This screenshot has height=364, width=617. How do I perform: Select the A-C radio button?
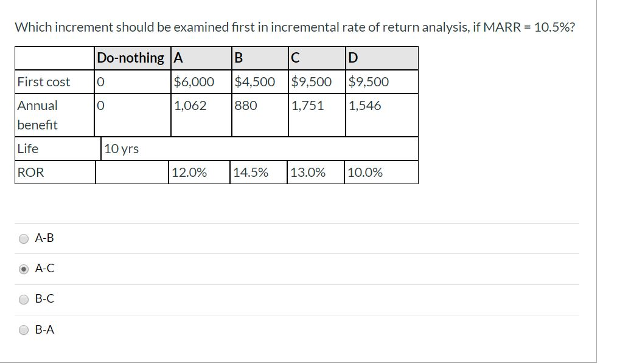click(x=23, y=268)
